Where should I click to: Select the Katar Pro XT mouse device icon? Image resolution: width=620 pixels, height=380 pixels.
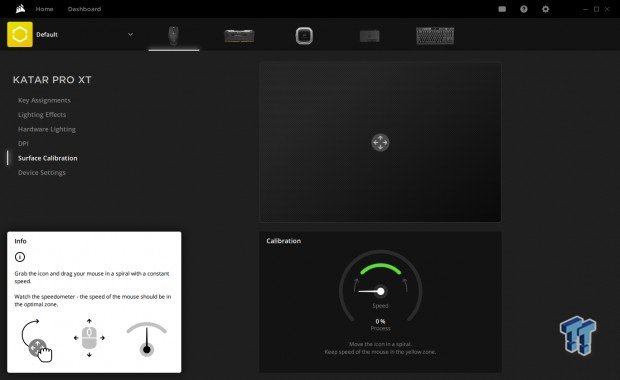174,36
